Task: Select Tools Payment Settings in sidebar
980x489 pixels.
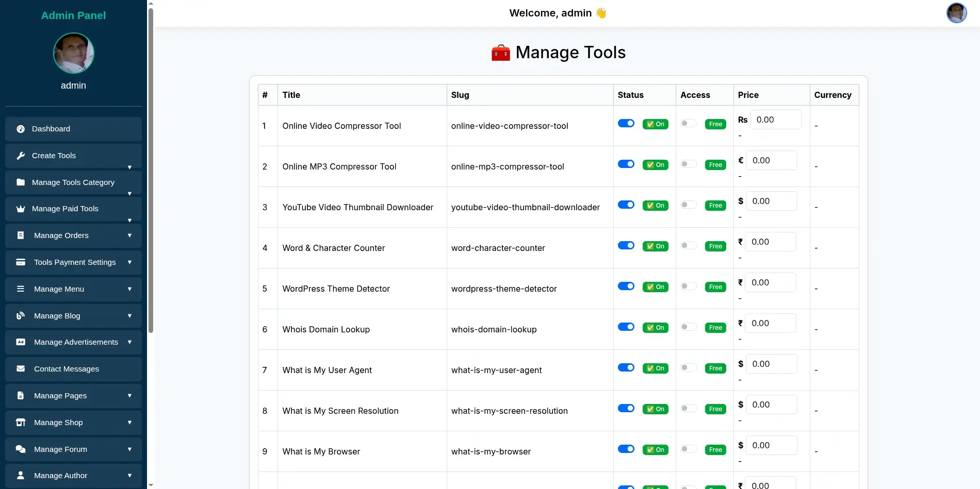Action: point(74,262)
